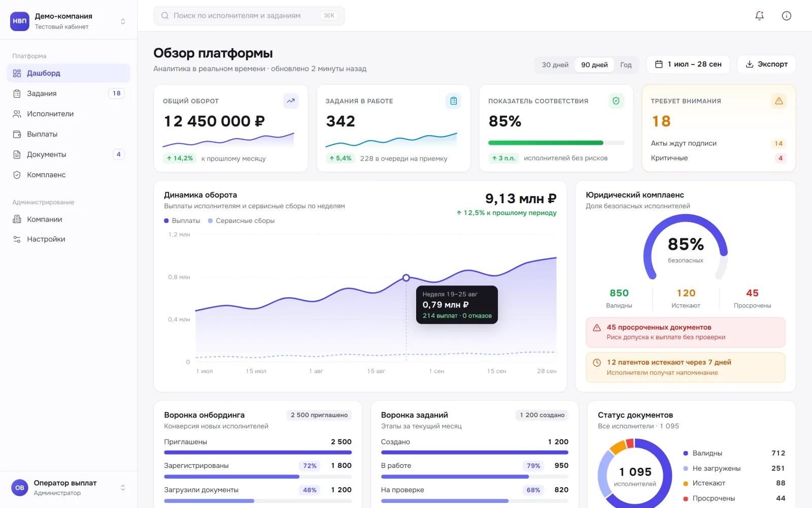Click the alert icon in 45 просроченных документов banner
The width and height of the screenshot is (812, 508).
[597, 328]
